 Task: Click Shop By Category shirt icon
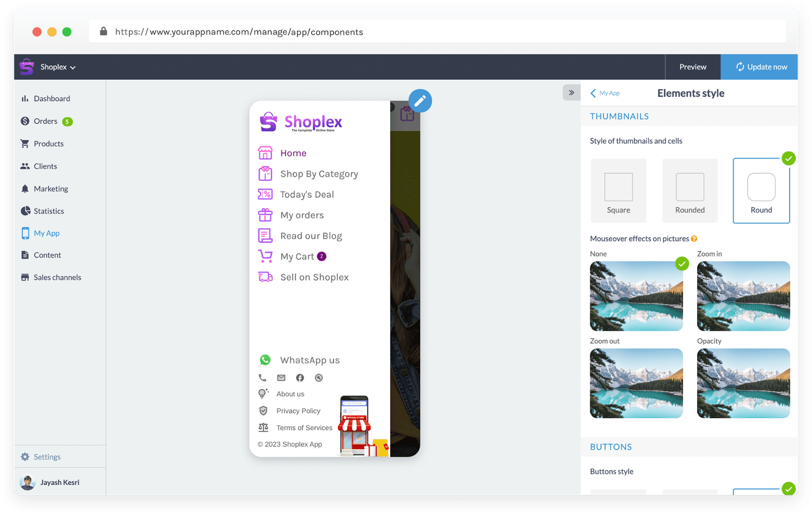(x=265, y=174)
